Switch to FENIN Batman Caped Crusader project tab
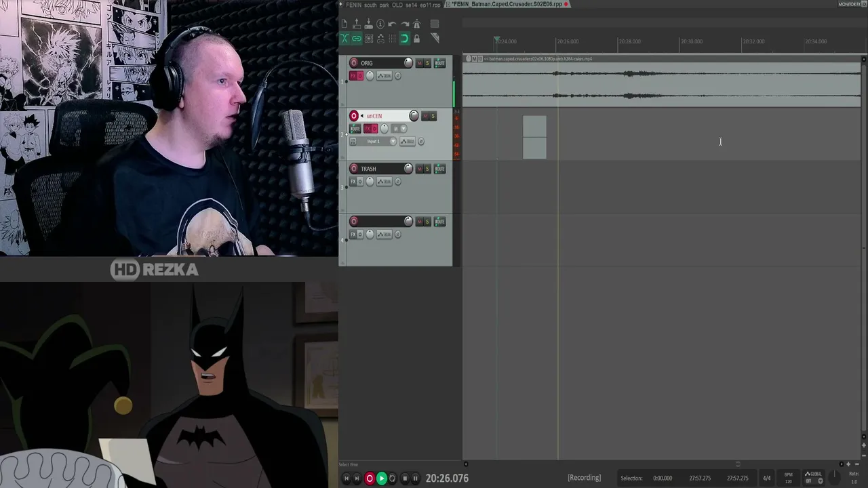 (x=508, y=4)
